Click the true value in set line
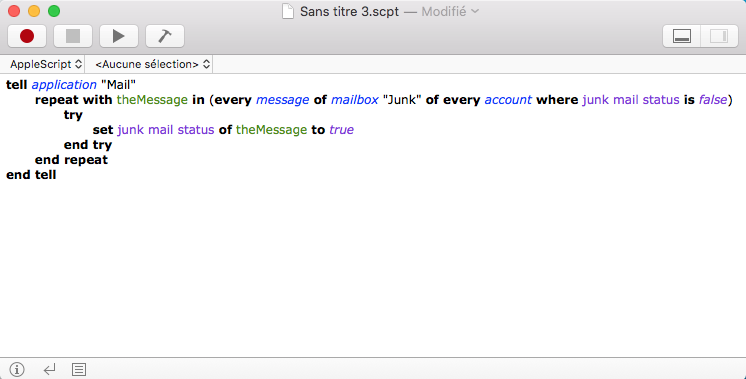The height and width of the screenshot is (379, 746). tap(342, 130)
